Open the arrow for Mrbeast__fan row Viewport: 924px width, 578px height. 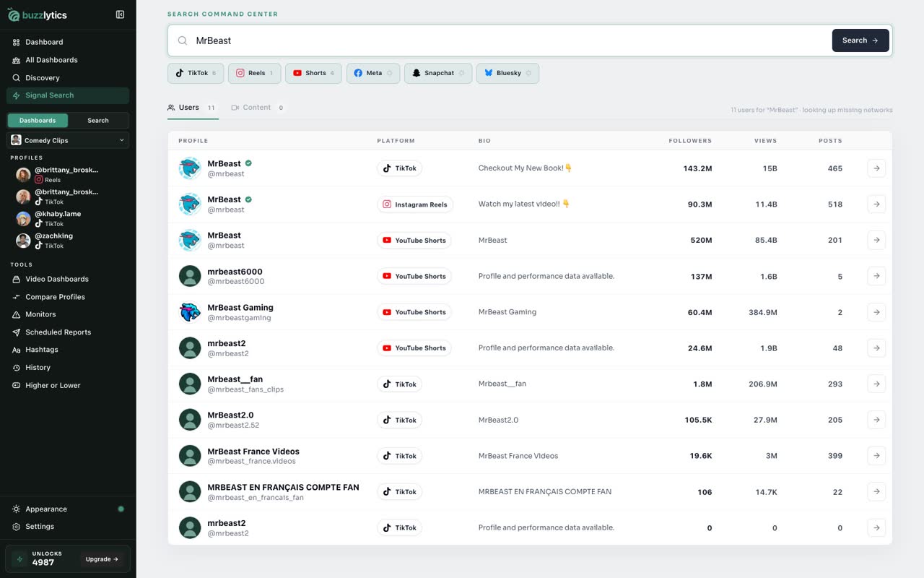point(876,384)
